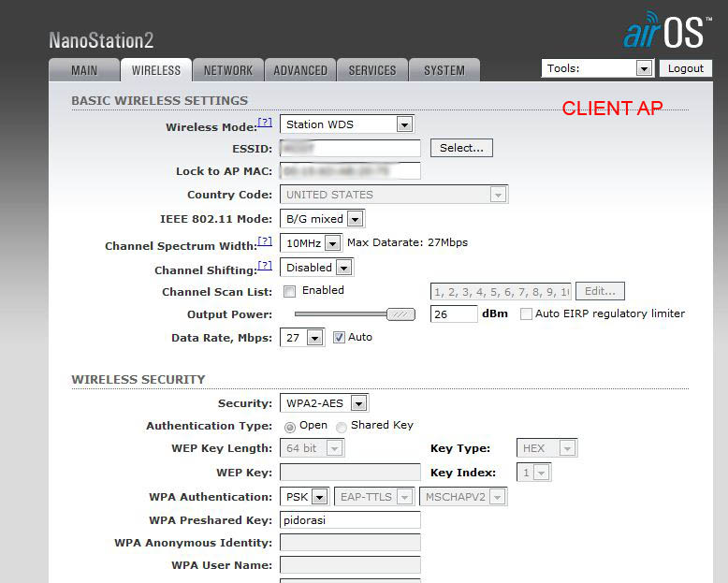
Task: Click the channel scan list field
Action: pyautogui.click(x=501, y=292)
